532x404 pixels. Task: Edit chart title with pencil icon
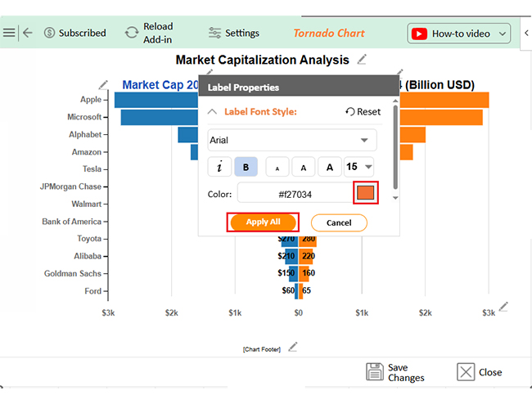point(362,60)
